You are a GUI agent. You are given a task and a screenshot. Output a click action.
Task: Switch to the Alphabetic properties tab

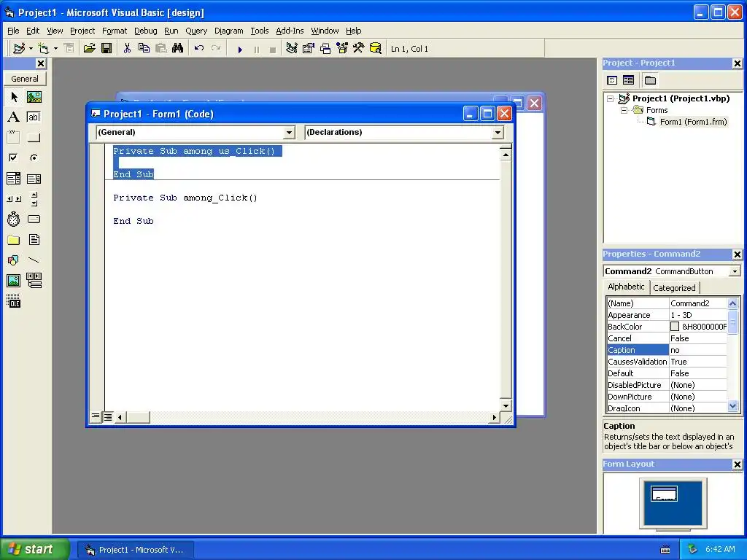(x=625, y=287)
